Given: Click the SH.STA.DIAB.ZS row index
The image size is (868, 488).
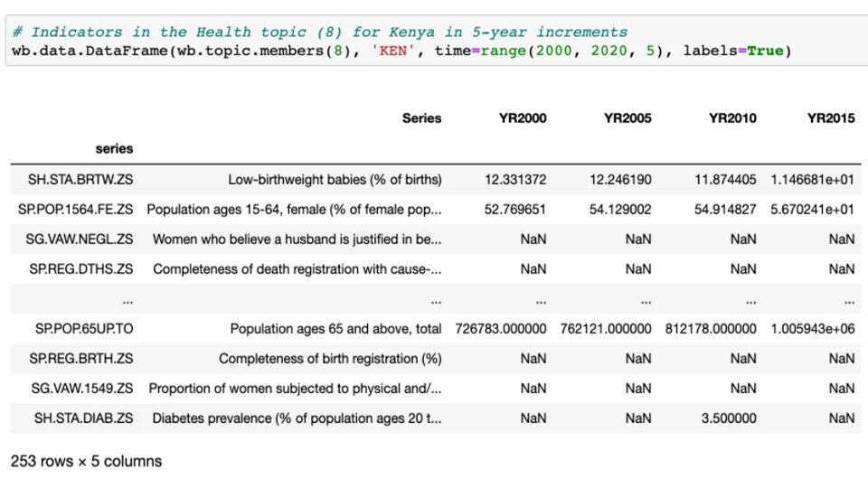Looking at the screenshot, I should 83,418.
